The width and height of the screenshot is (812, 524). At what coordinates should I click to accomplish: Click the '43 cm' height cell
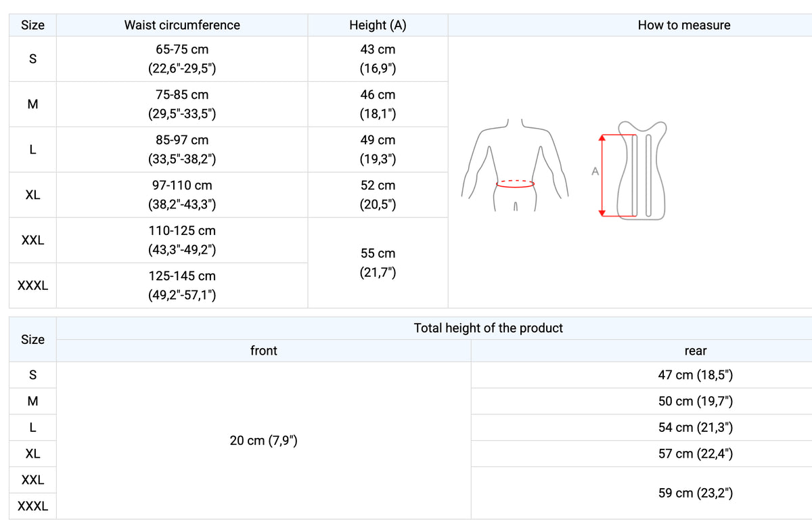point(378,49)
